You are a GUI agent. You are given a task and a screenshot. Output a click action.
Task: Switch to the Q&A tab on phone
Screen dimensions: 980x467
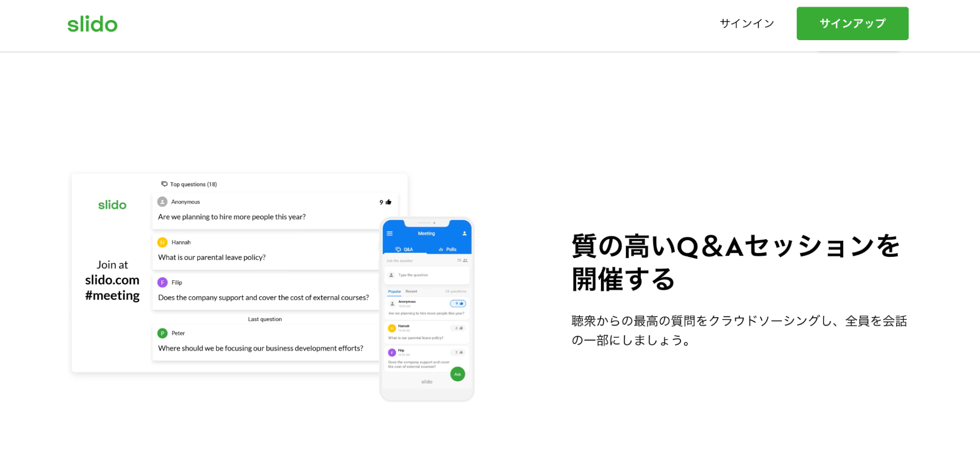[x=404, y=249]
